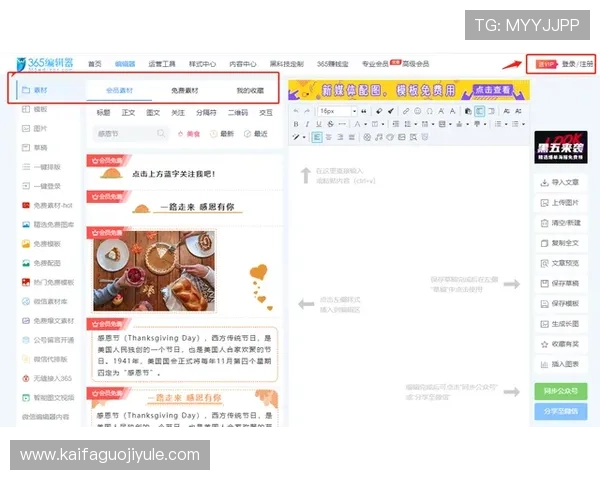Select 二维码 material category
This screenshot has width=600, height=480.
point(238,113)
